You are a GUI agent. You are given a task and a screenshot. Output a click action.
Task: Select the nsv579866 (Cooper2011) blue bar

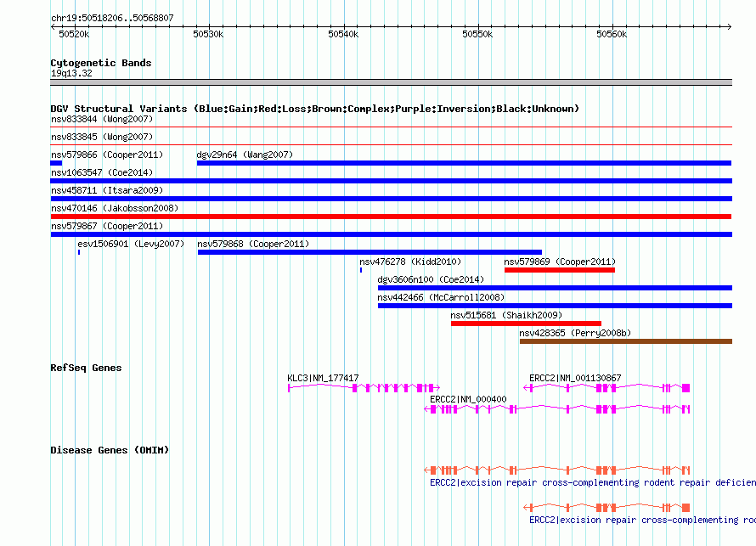56,163
